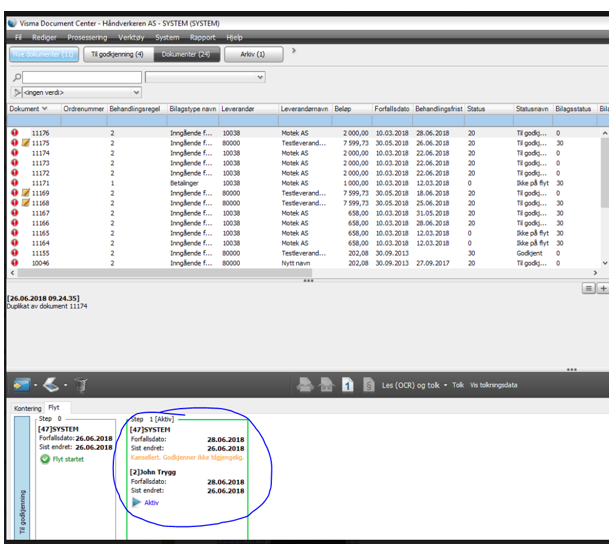The width and height of the screenshot is (614, 546).
Task: Click the filter arrow icon beside ingen verdi
Action: point(17,92)
